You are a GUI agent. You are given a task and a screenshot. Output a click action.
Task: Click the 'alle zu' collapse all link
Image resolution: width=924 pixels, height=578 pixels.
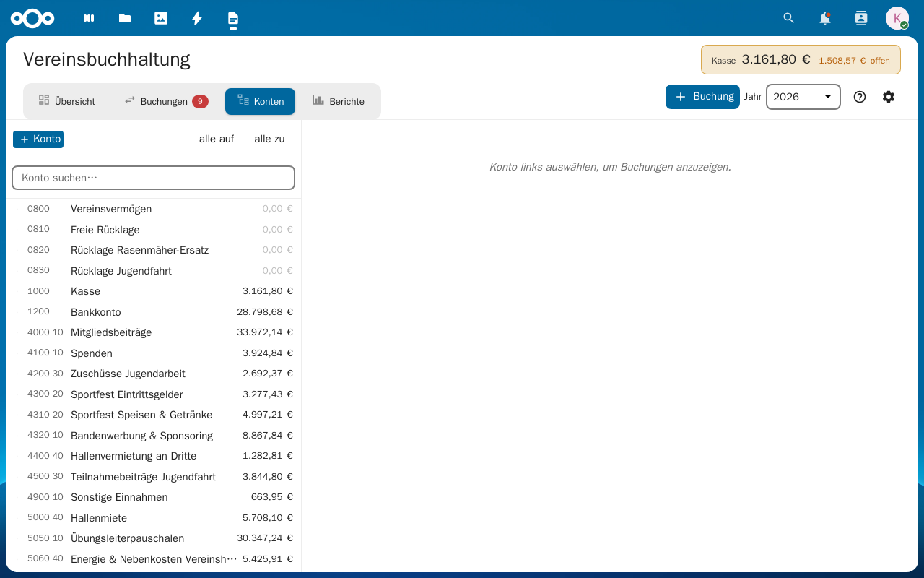269,139
